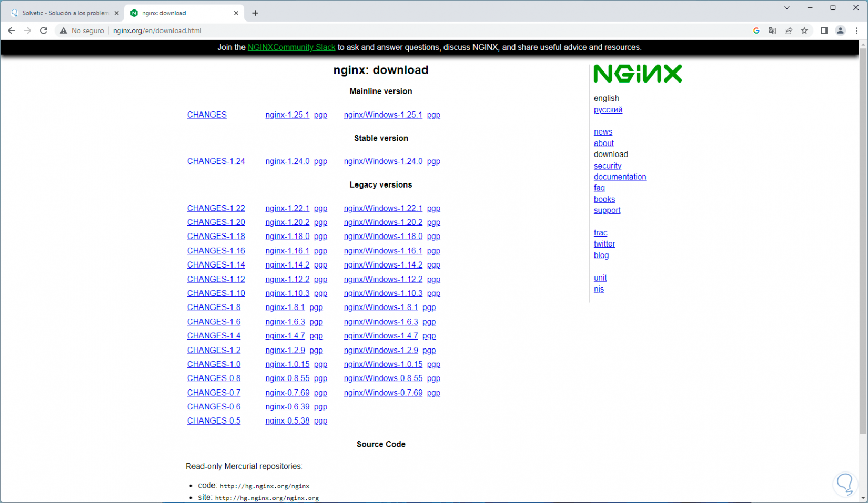The height and width of the screenshot is (503, 868).
Task: Download nginx-1.16.1 source
Action: tap(287, 251)
